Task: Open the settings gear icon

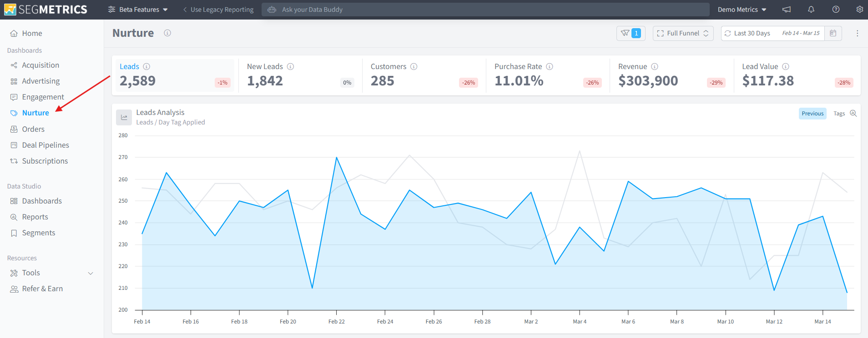Action: click(x=859, y=10)
